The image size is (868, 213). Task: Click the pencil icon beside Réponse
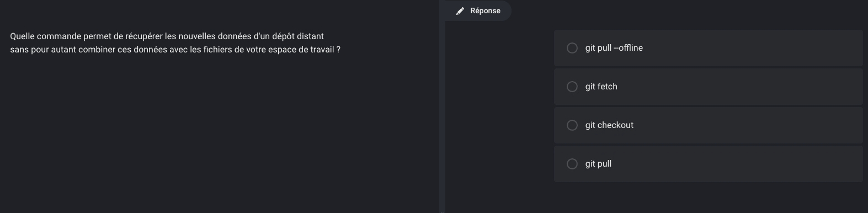tap(460, 11)
